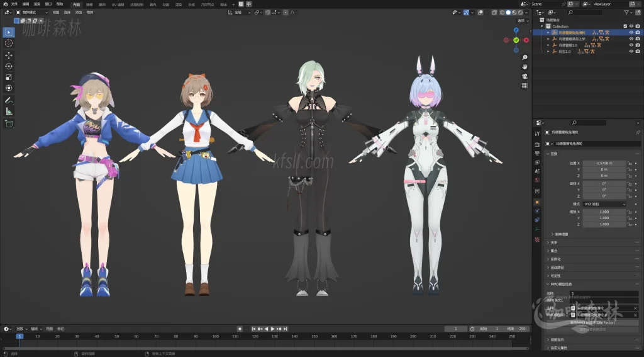This screenshot has width=644, height=357.
Task: Hide the Collection with its eye icon
Action: click(x=631, y=26)
